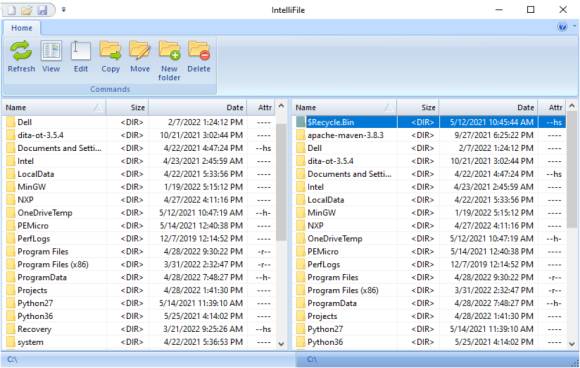Select PerfLogs folder in left pane
580x368 pixels.
pyautogui.click(x=140, y=239)
